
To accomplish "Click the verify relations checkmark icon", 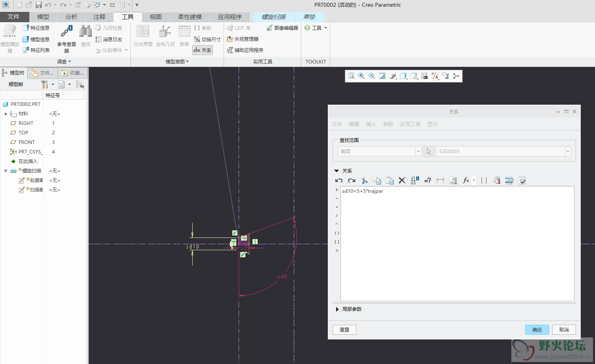I will click(x=522, y=181).
